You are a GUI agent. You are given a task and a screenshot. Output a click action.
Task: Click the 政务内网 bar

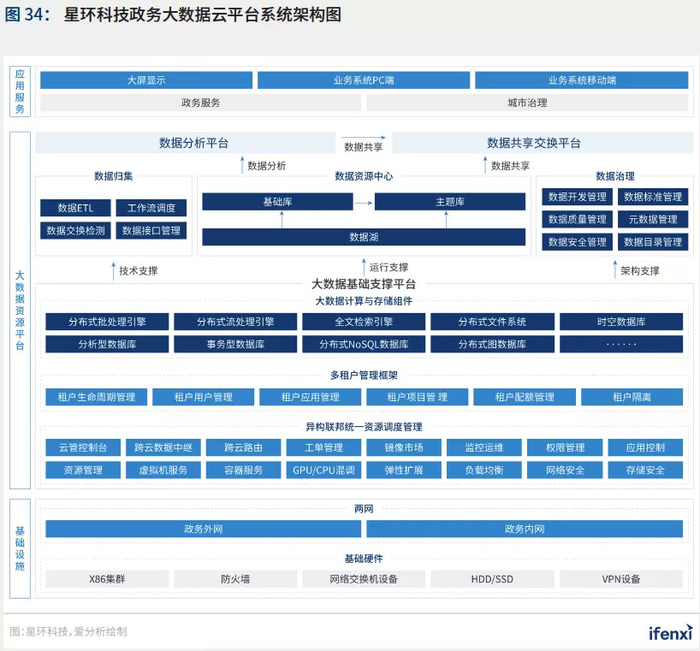525,529
